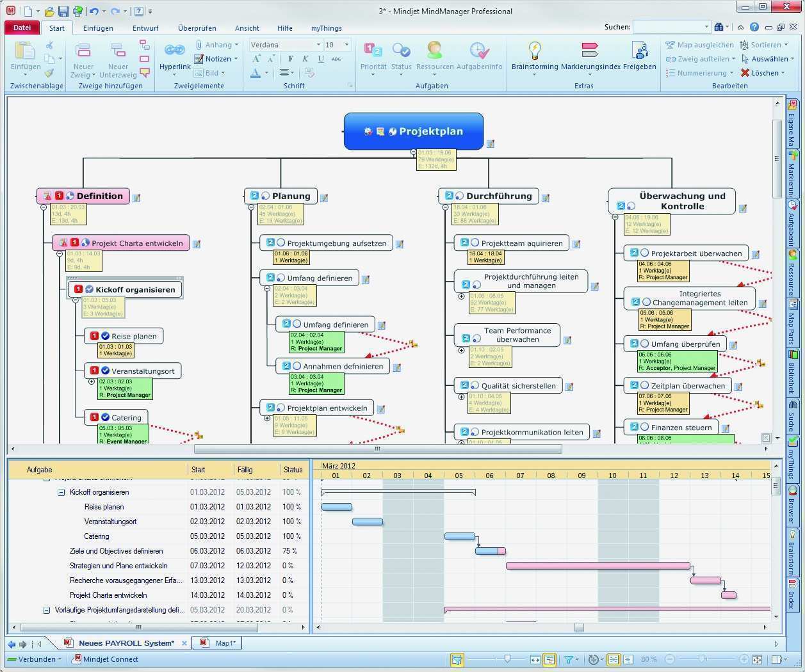Screen dimensions: 805x672
Task: Collapse the Planung branch subtree
Action: (x=251, y=207)
